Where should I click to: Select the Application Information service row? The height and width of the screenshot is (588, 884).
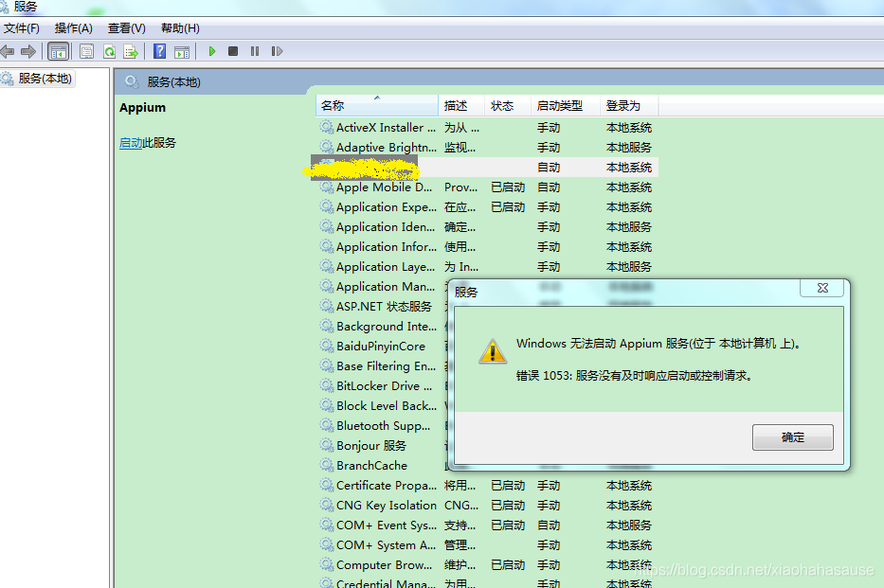(487, 247)
